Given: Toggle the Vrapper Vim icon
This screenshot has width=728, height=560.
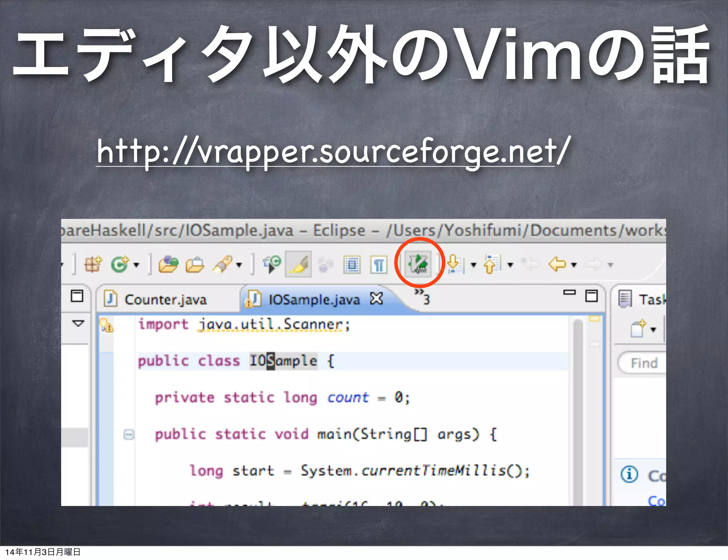Looking at the screenshot, I should pos(419,264).
